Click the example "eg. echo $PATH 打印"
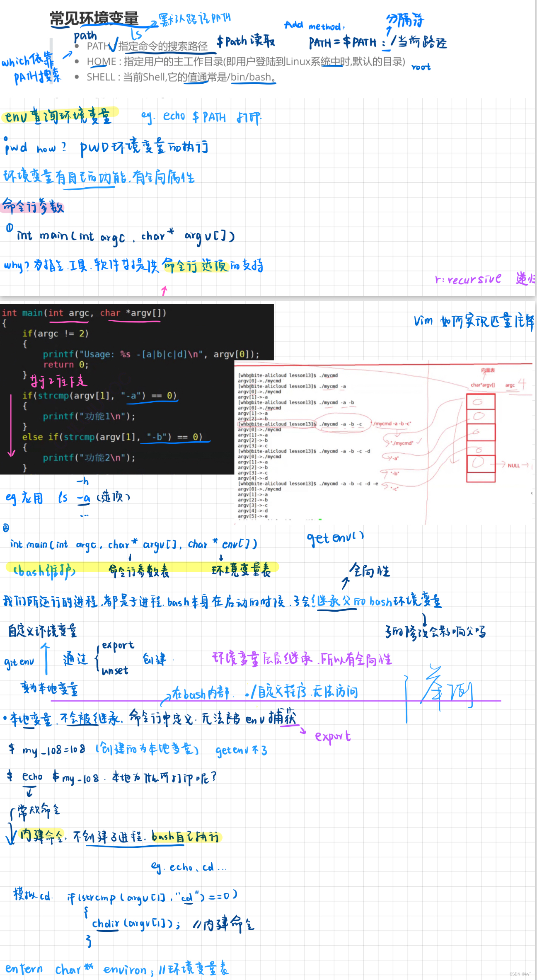Viewport: 537px width, 980px height. [x=201, y=117]
